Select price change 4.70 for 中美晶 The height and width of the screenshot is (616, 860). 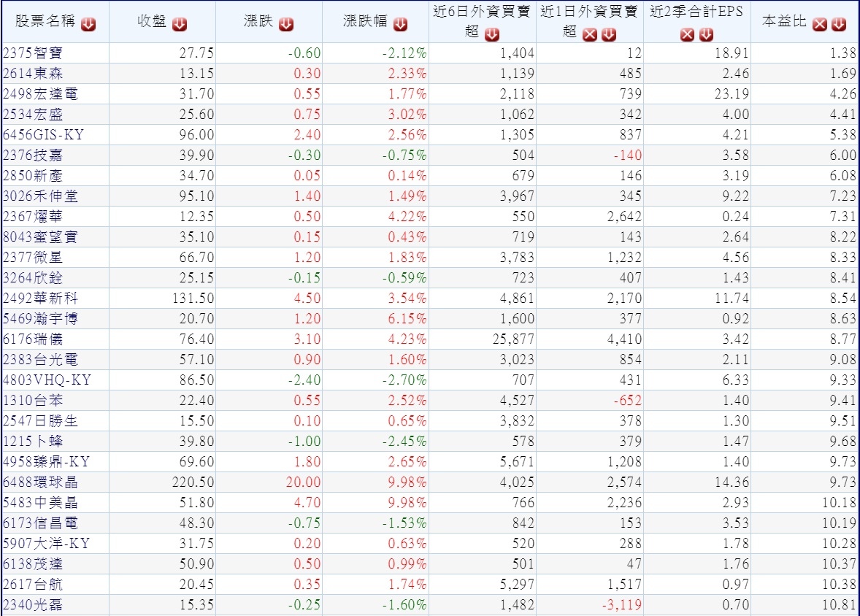pos(307,502)
